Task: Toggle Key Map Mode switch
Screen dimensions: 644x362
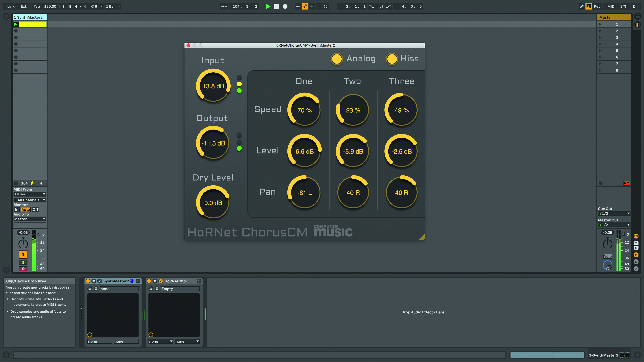Action: point(597,7)
